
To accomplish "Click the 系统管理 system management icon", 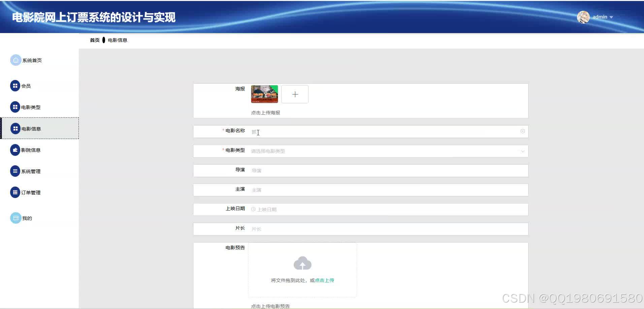I will click(x=15, y=171).
